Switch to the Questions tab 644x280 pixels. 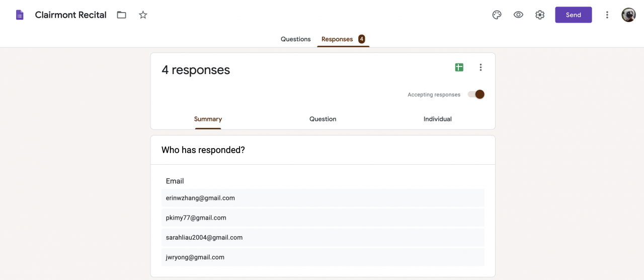point(295,39)
